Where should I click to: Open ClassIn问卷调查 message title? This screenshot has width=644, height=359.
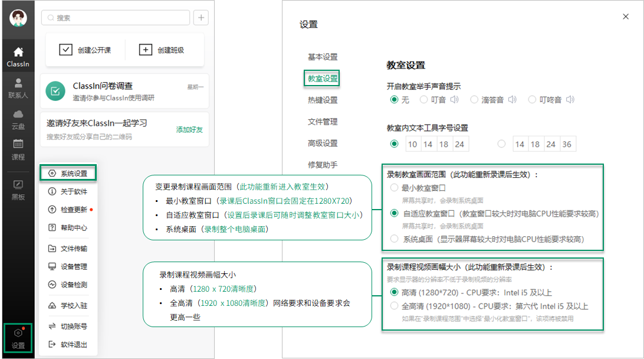coord(103,86)
